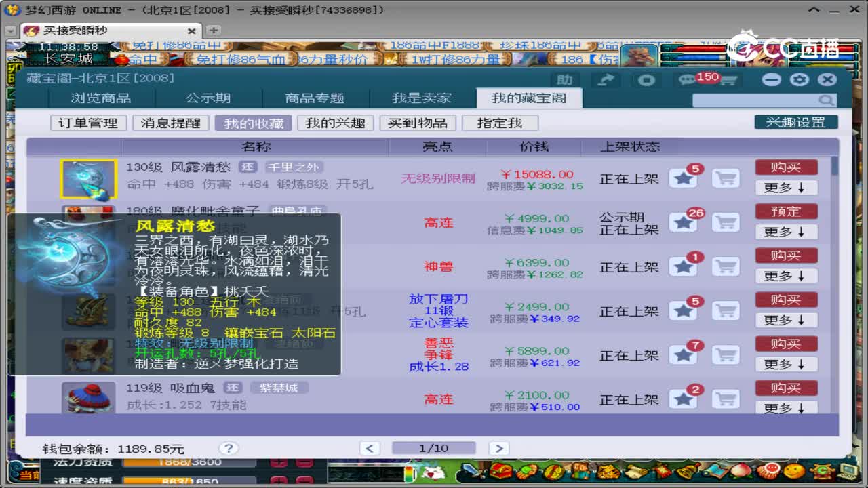868x488 pixels.
Task: Click the 价钱 column header
Action: [534, 146]
